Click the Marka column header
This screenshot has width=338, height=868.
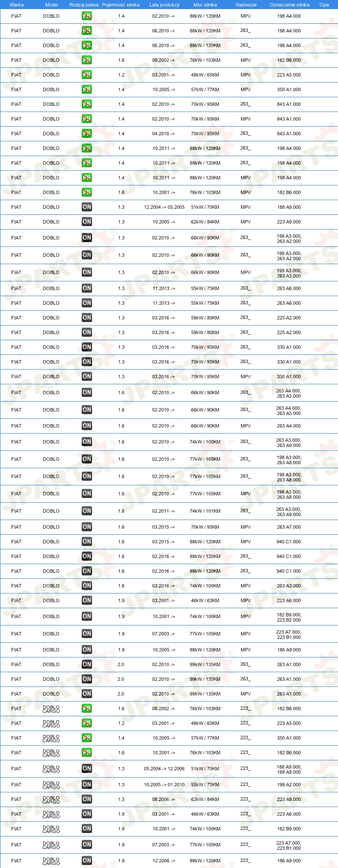(x=17, y=5)
